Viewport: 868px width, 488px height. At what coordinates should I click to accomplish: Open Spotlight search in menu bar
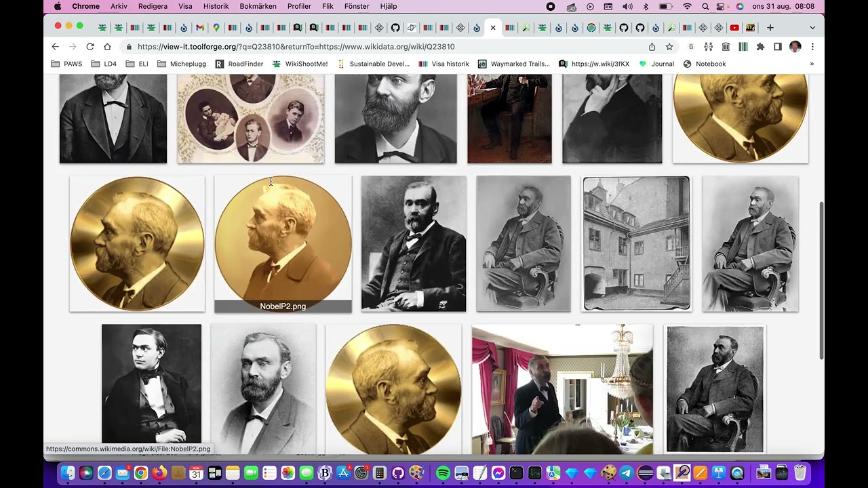tap(706, 6)
